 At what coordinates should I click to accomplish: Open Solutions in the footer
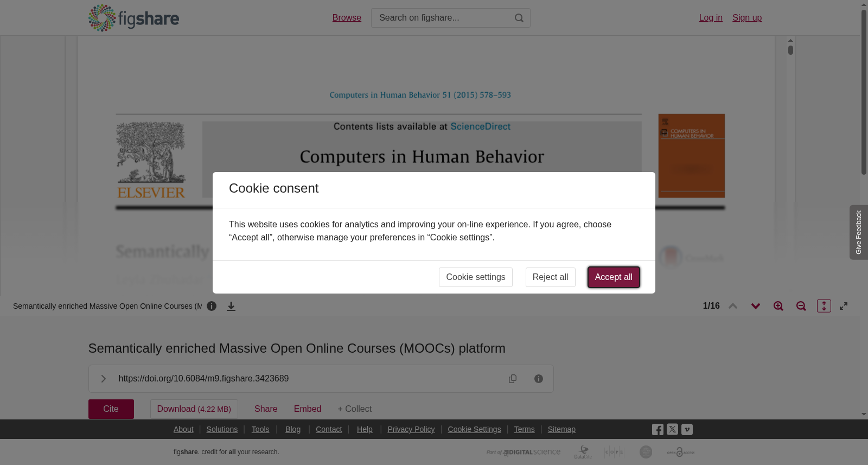coord(222,429)
